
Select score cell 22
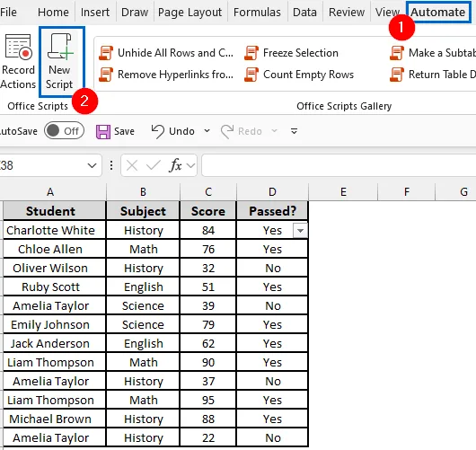coord(208,437)
